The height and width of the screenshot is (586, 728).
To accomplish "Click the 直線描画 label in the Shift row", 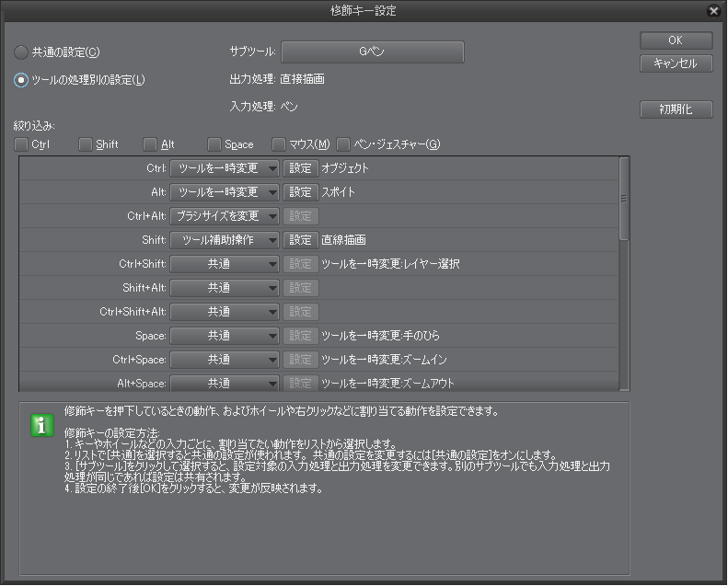I will click(x=343, y=240).
